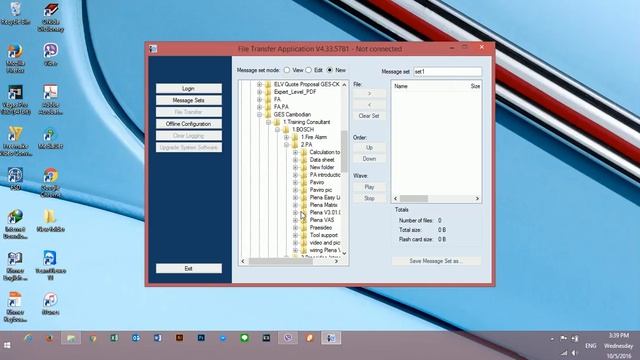
Task: Open Excel from the taskbar
Action: [114, 338]
